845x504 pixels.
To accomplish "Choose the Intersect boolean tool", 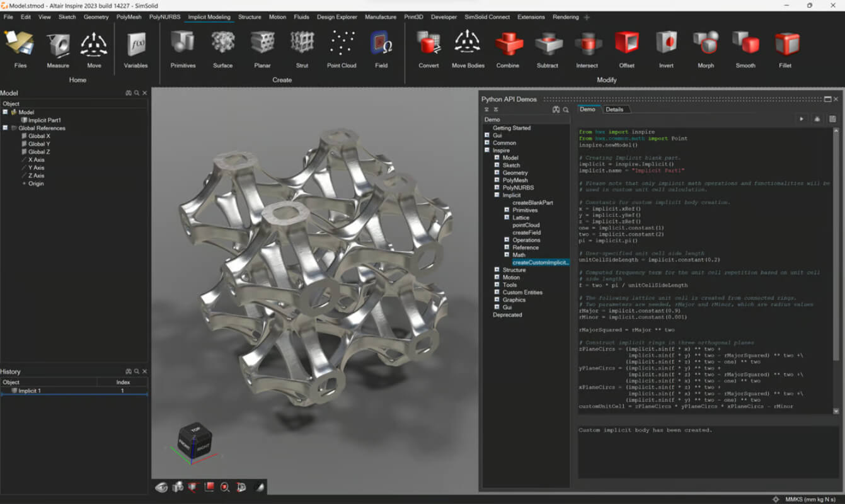I will [587, 49].
